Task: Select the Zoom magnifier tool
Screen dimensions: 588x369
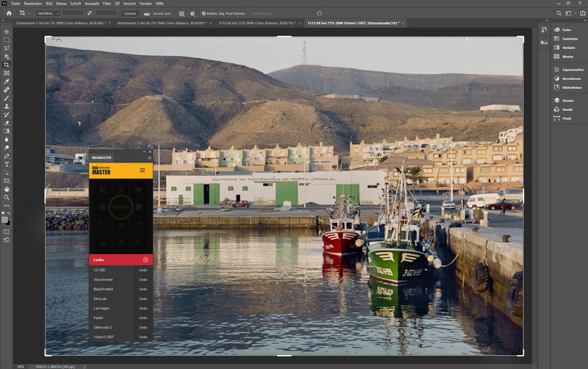Action: pyautogui.click(x=7, y=197)
